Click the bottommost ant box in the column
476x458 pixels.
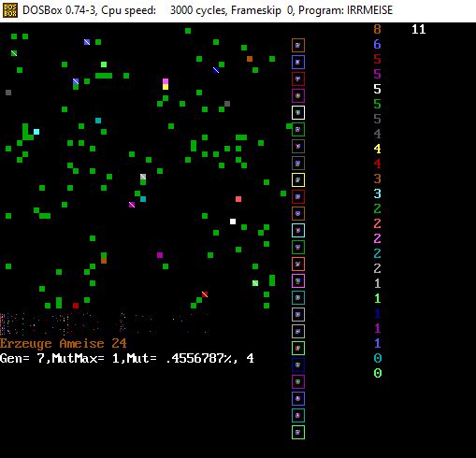[298, 432]
